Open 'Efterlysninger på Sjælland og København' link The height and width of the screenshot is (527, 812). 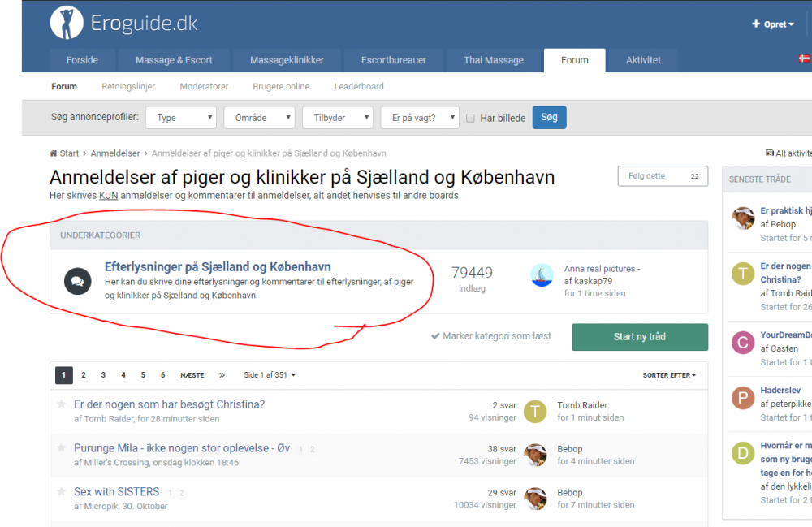click(218, 266)
